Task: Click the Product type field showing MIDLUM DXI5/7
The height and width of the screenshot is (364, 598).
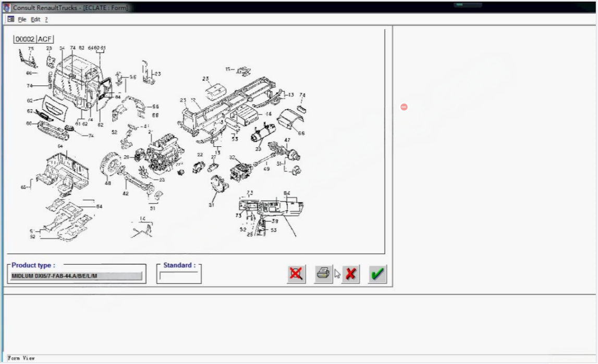Action: tap(76, 276)
